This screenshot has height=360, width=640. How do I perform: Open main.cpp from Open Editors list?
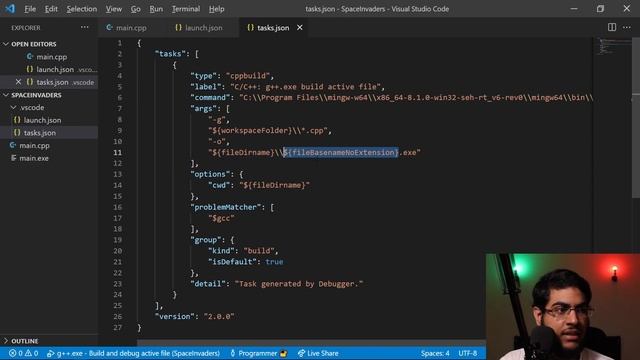pyautogui.click(x=51, y=57)
